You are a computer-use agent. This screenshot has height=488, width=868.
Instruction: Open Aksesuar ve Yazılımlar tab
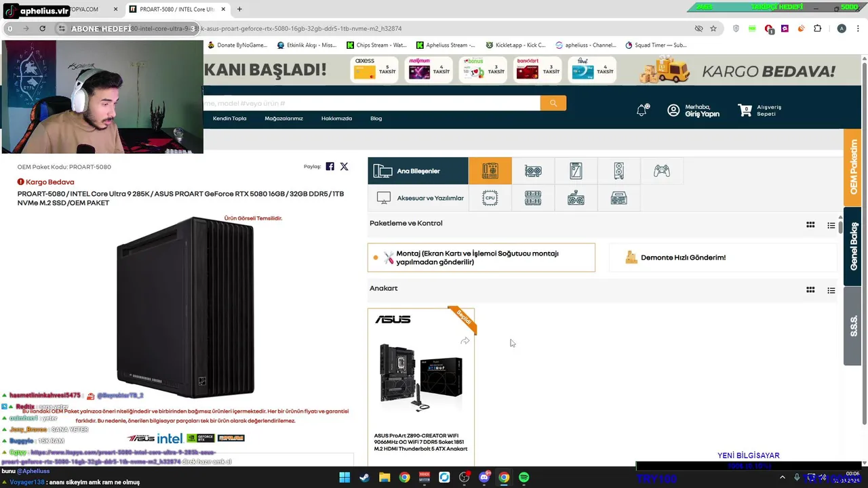(x=418, y=198)
